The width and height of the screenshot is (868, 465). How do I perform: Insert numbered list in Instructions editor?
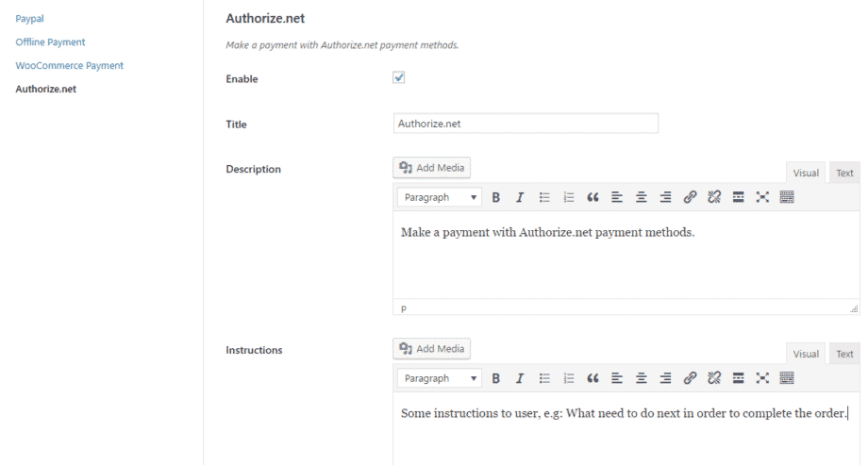coord(569,378)
